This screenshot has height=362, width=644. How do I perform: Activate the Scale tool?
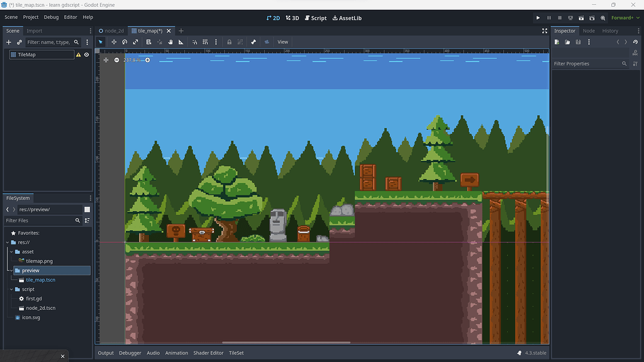pyautogui.click(x=136, y=41)
